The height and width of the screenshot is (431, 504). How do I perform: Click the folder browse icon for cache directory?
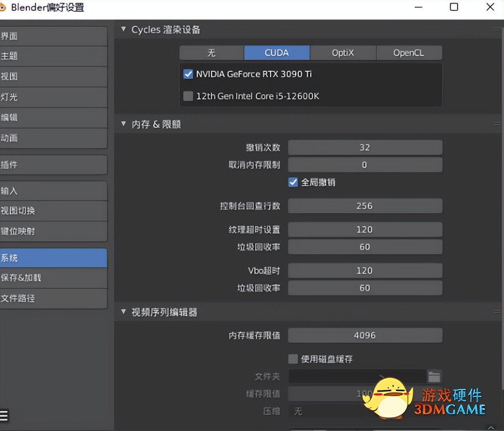(x=434, y=377)
